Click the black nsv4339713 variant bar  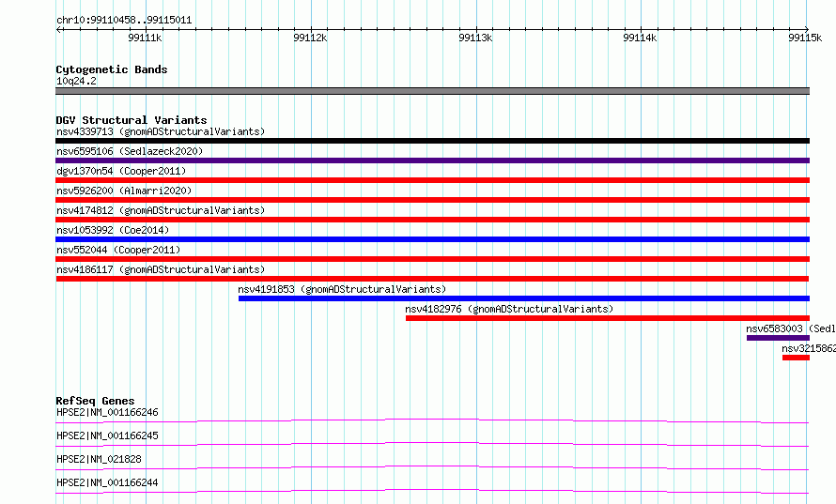[432, 141]
